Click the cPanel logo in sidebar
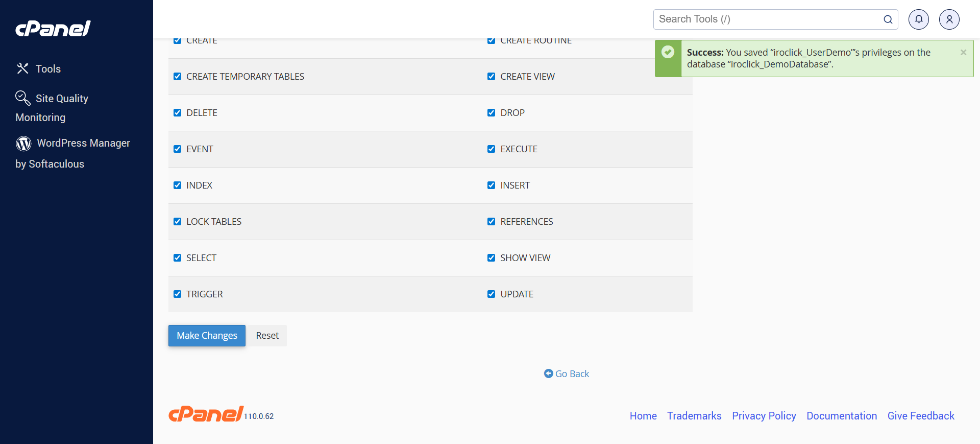The width and height of the screenshot is (980, 444). point(53,29)
